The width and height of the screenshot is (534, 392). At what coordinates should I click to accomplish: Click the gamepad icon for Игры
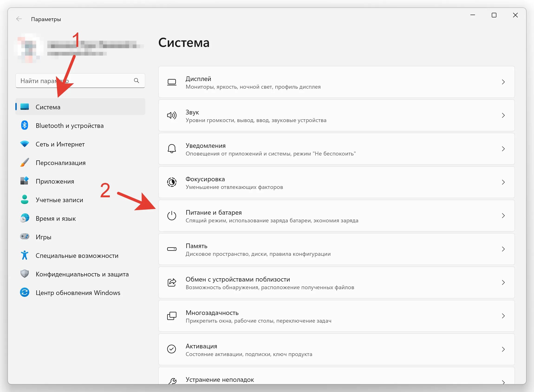tap(24, 236)
